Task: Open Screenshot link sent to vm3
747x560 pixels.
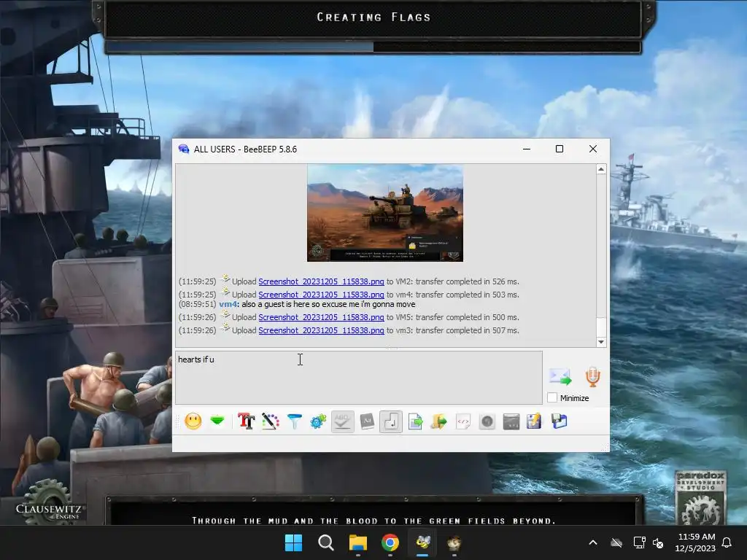Action: pyautogui.click(x=321, y=330)
